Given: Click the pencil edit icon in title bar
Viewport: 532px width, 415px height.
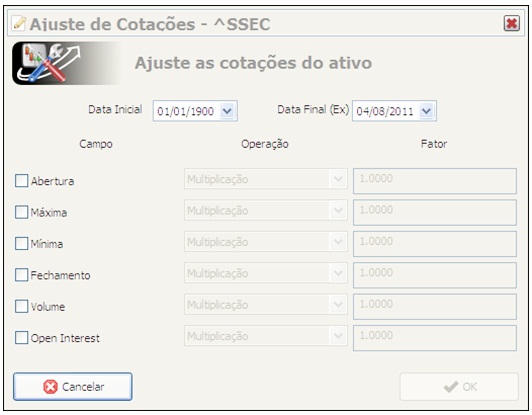Looking at the screenshot, I should click(18, 24).
